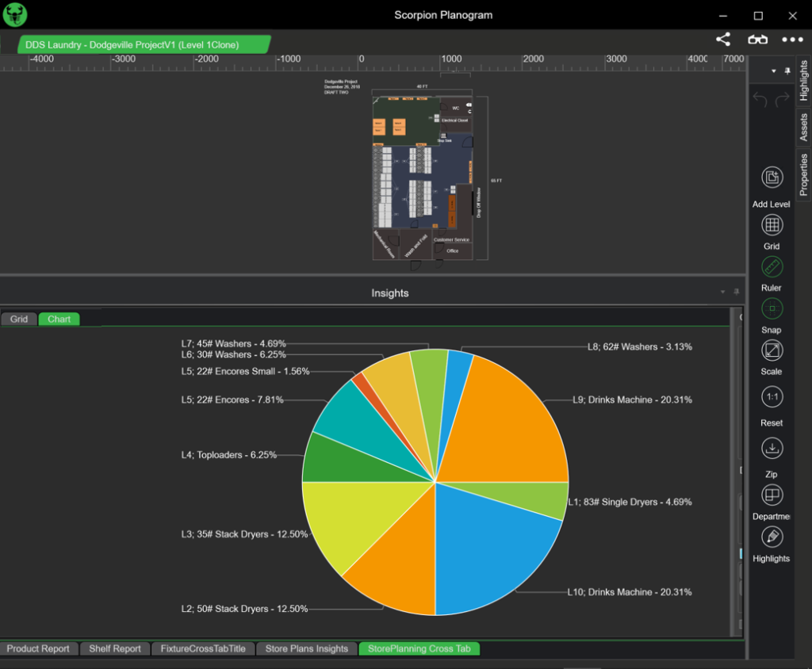Image resolution: width=812 pixels, height=669 pixels.
Task: Open the Highlights pen tool
Action: 771,537
